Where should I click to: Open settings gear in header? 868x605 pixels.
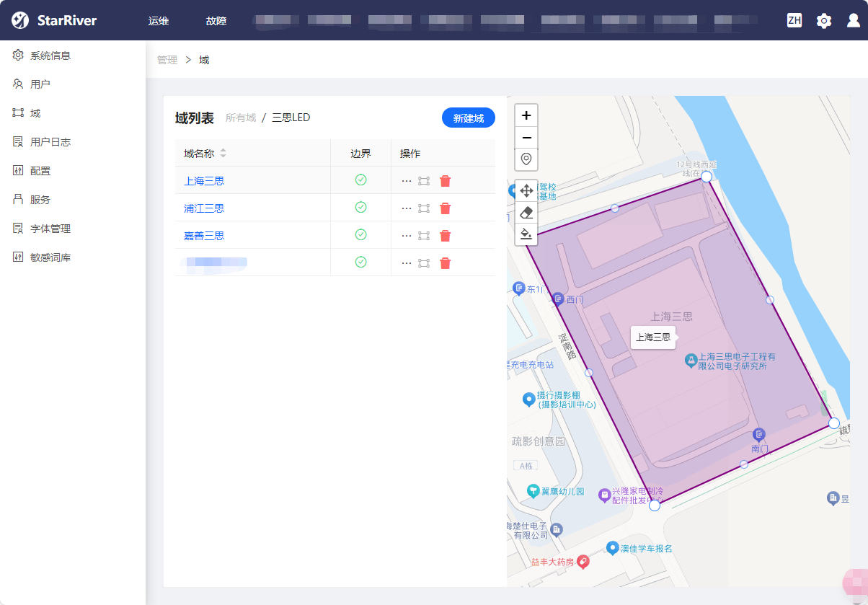[x=824, y=20]
